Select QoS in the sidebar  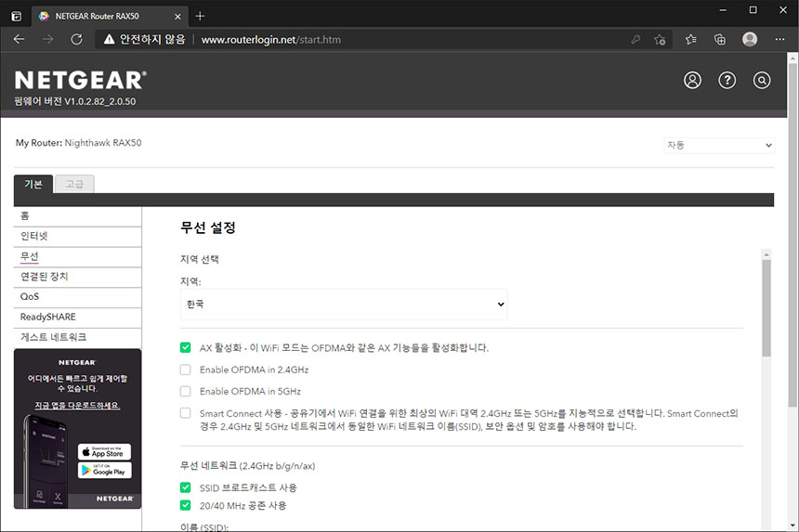click(x=77, y=297)
